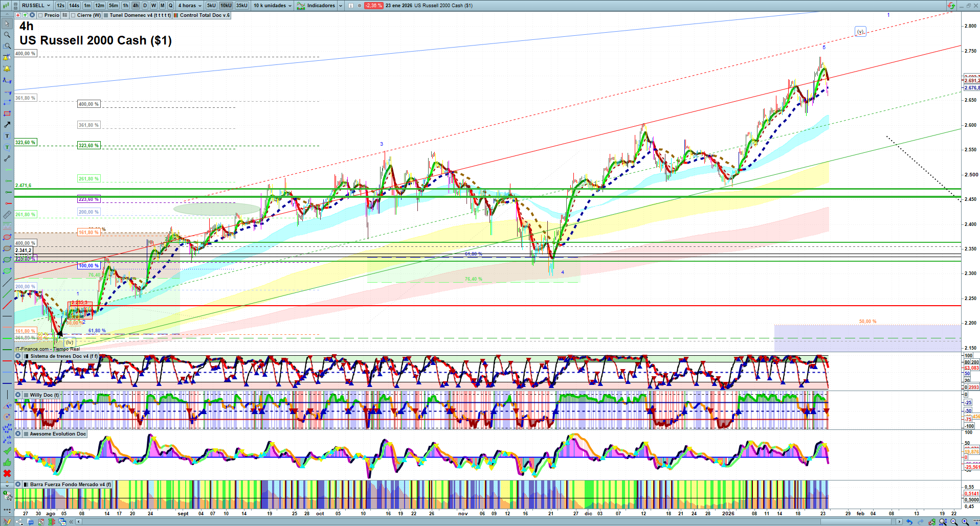Choose the red ellipse drawing tool

(x=7, y=237)
